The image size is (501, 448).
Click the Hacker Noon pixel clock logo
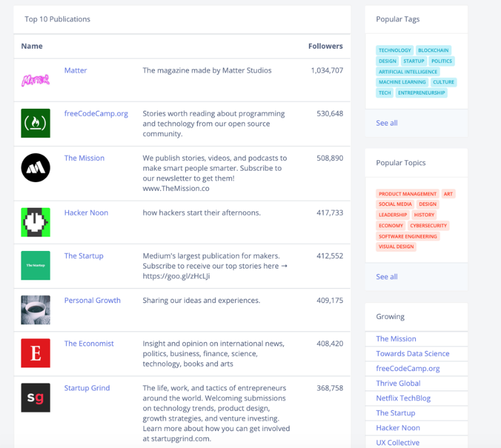35,222
